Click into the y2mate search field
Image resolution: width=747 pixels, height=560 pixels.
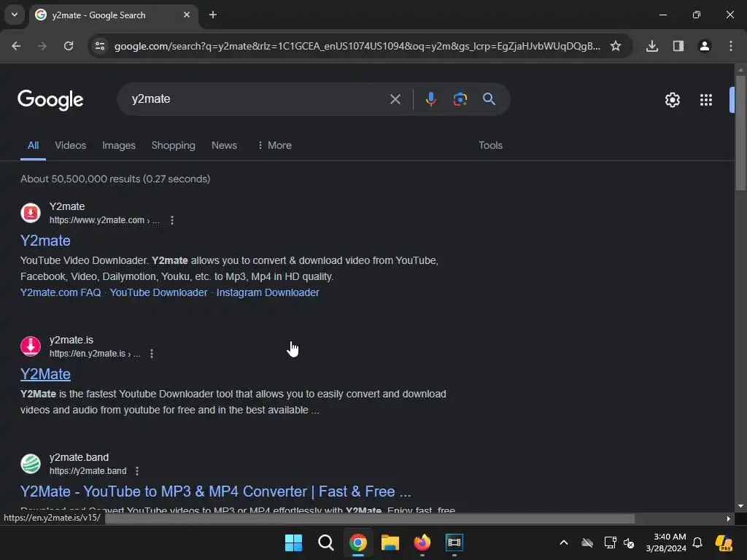point(258,99)
